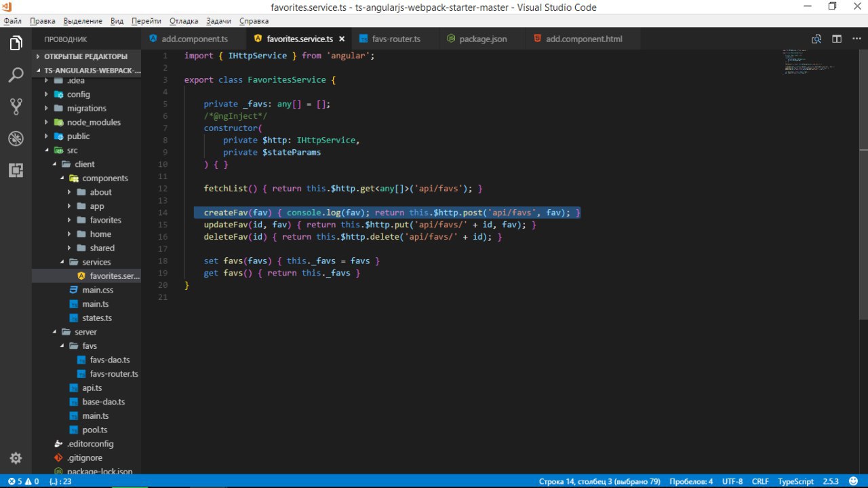Click the open changes icon in editor toolbar
The height and width of the screenshot is (488, 868).
(x=817, y=39)
